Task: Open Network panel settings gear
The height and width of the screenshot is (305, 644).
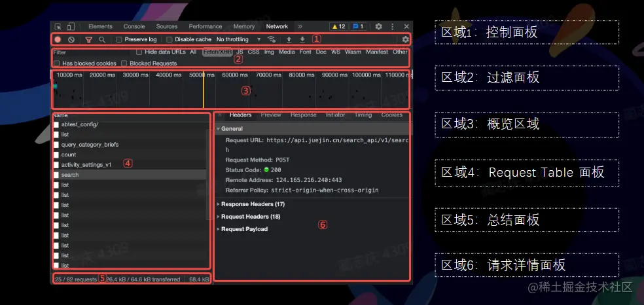Action: pos(406,39)
